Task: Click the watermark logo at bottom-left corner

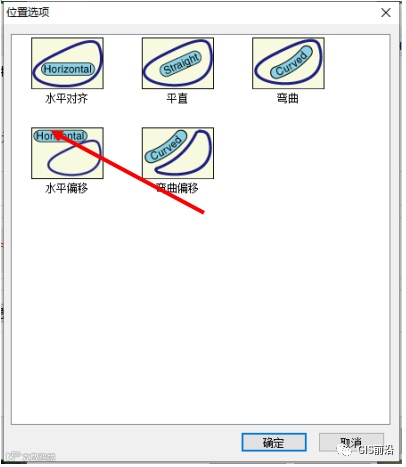Action: point(31,456)
